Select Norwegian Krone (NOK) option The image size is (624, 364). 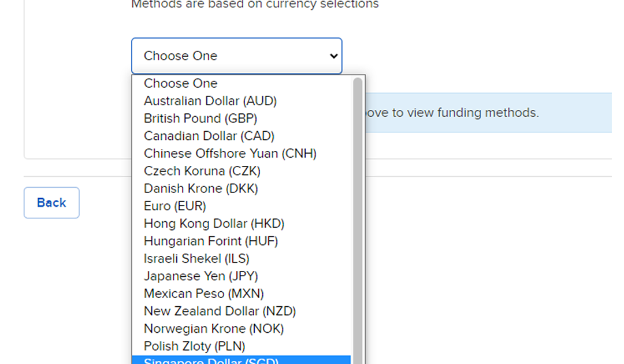(214, 329)
